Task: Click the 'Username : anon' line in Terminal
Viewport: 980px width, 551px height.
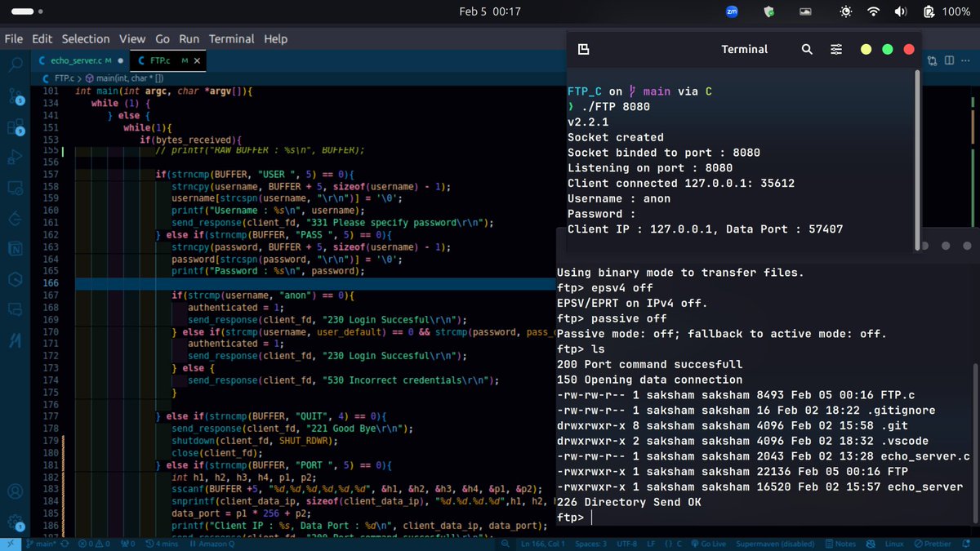Action: click(x=619, y=198)
